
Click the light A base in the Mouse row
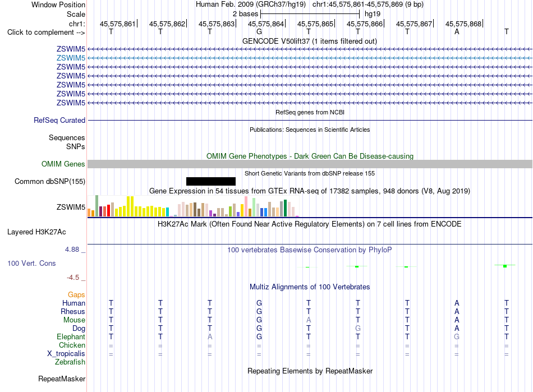pyautogui.click(x=309, y=320)
